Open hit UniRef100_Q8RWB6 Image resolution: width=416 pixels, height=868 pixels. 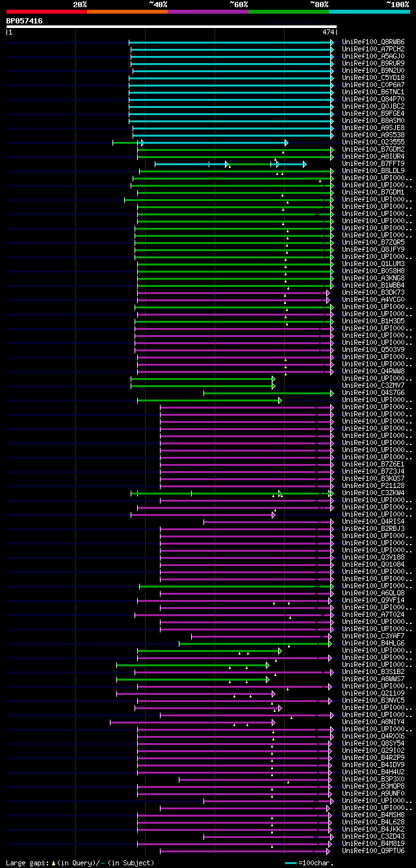click(373, 42)
